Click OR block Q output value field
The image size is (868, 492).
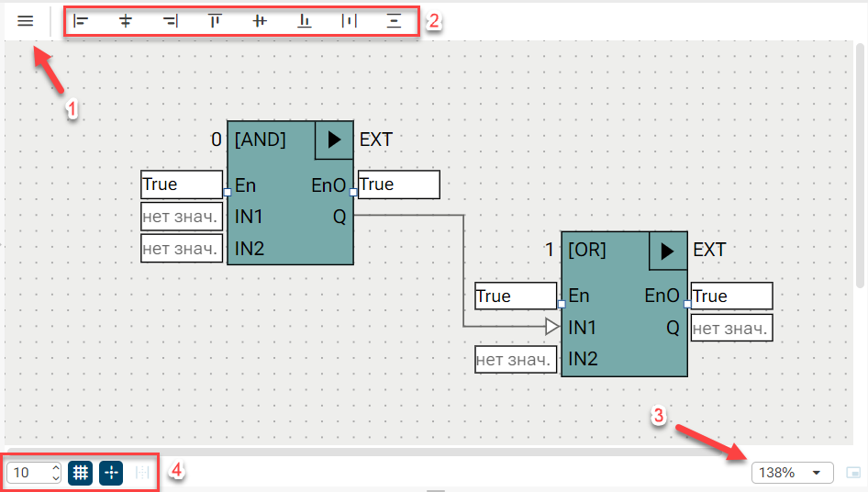click(x=731, y=328)
